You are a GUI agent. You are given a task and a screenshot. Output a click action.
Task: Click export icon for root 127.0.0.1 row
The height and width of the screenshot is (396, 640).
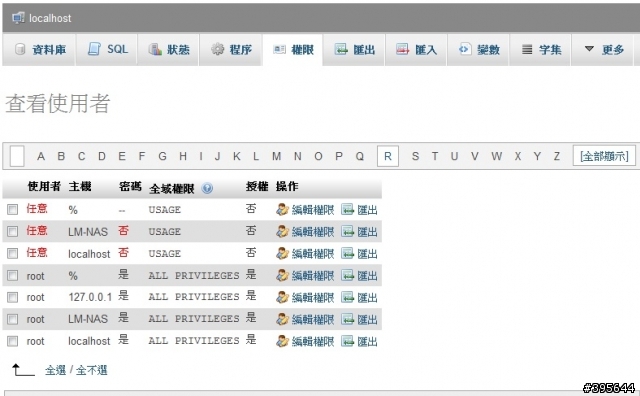pos(347,297)
